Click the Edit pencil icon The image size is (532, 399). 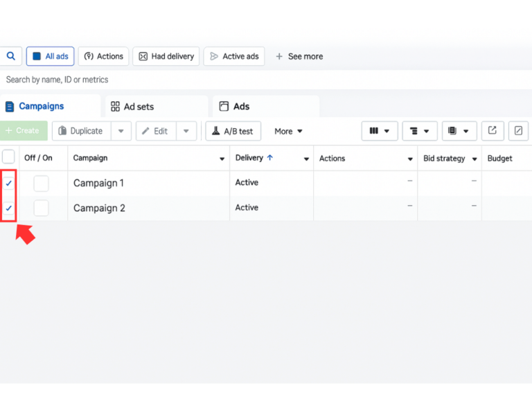[145, 131]
